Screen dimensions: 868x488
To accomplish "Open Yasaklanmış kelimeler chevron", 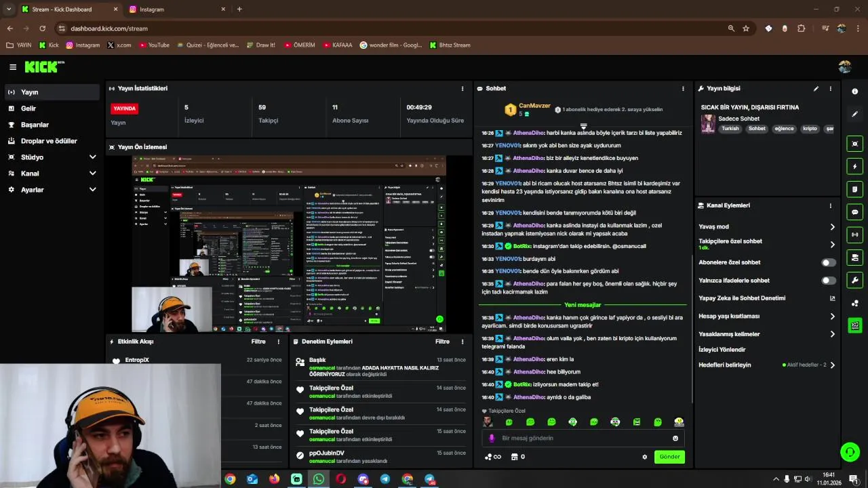I will pos(832,334).
